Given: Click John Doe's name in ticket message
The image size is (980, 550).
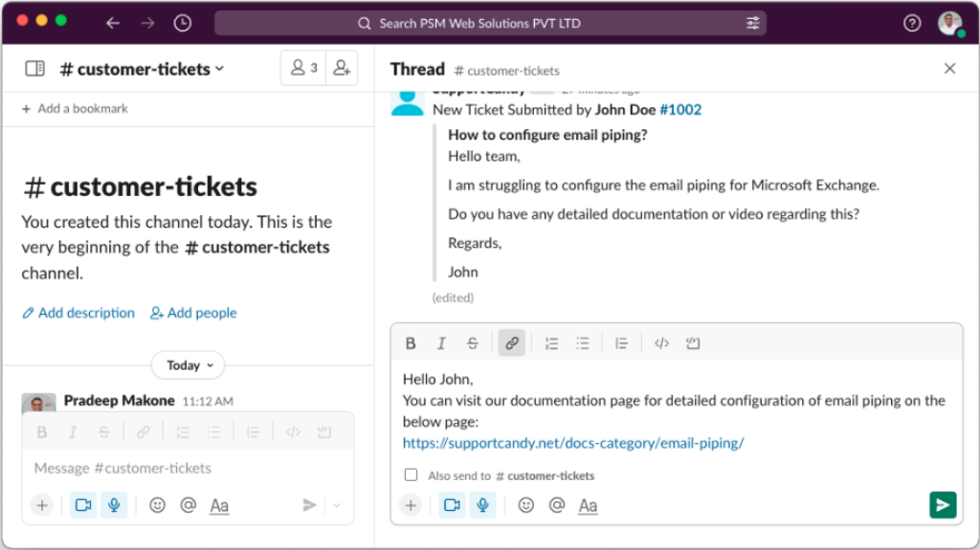Looking at the screenshot, I should tap(625, 109).
